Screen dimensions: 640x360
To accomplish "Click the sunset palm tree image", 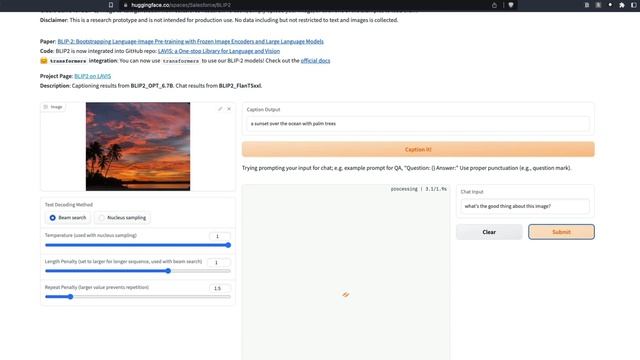I will [x=138, y=146].
